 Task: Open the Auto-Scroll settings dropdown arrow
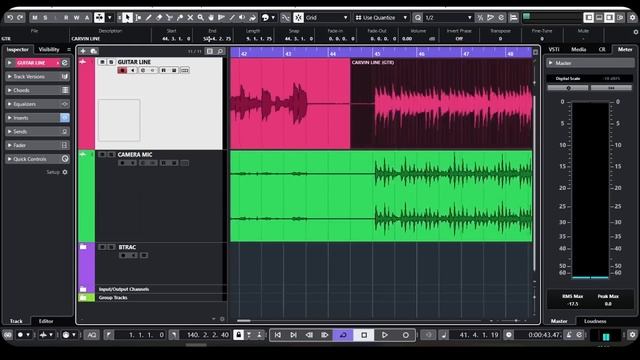click(x=109, y=18)
